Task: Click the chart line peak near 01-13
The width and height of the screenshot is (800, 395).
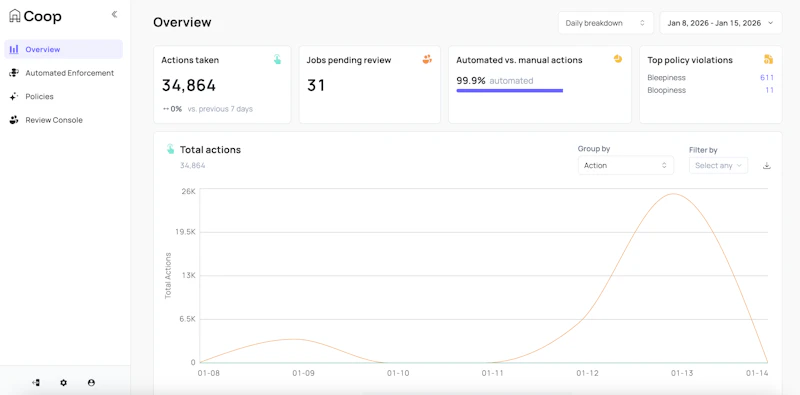Action: [x=674, y=194]
